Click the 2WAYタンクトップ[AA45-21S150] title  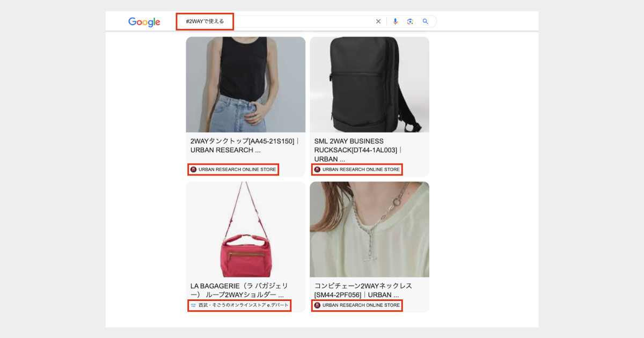(245, 146)
